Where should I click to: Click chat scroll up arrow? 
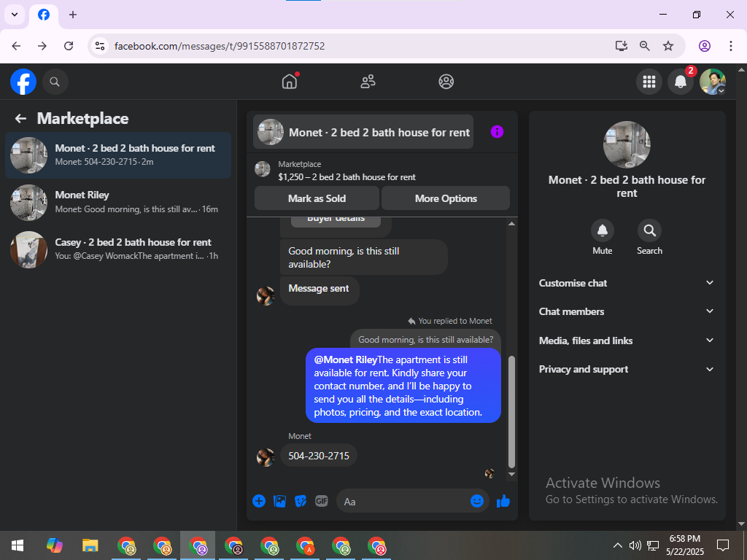tap(511, 223)
